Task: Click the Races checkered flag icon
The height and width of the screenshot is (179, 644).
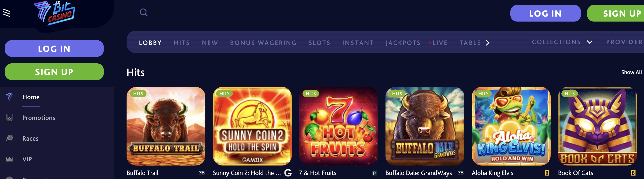Action: click(10, 138)
